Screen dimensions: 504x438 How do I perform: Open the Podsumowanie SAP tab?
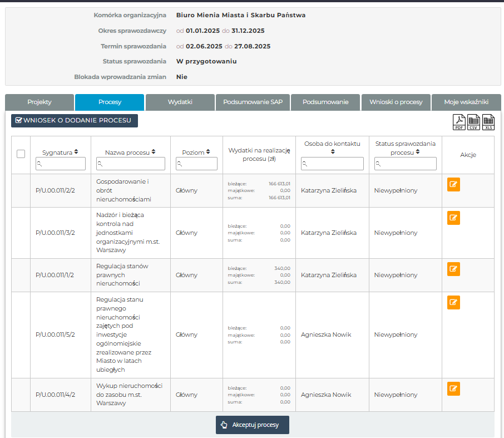coord(253,102)
